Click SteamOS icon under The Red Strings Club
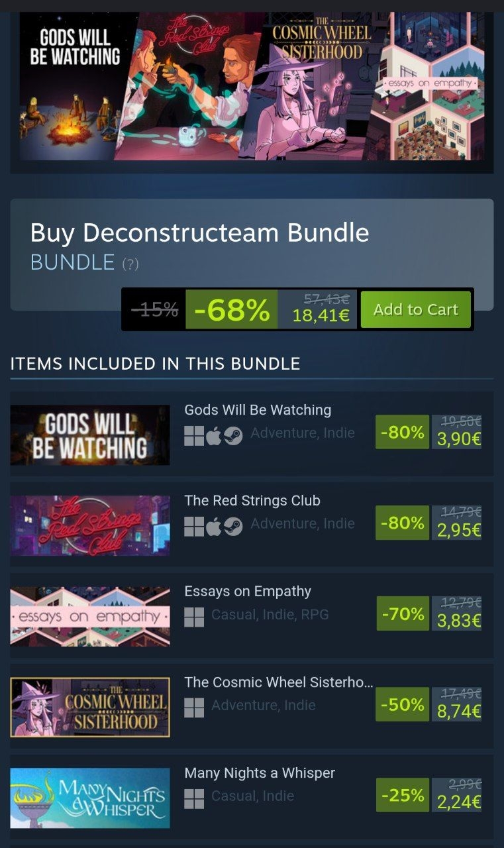This screenshot has height=848, width=504. click(233, 527)
